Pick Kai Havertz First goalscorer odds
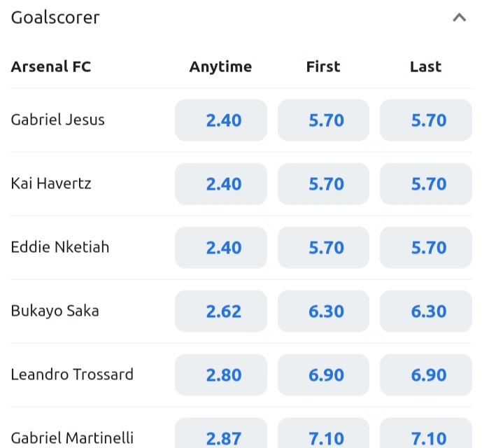Image resolution: width=482 pixels, height=448 pixels. coord(324,184)
